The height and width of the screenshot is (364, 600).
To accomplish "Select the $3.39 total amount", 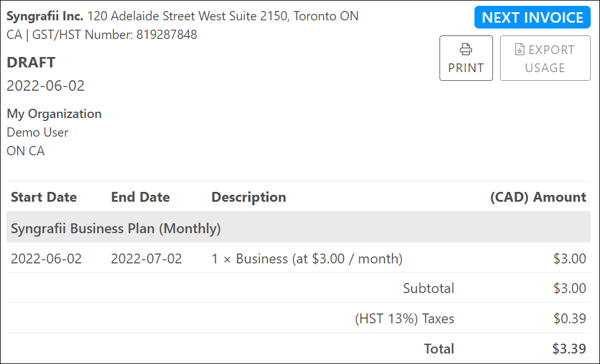I will pyautogui.click(x=569, y=349).
